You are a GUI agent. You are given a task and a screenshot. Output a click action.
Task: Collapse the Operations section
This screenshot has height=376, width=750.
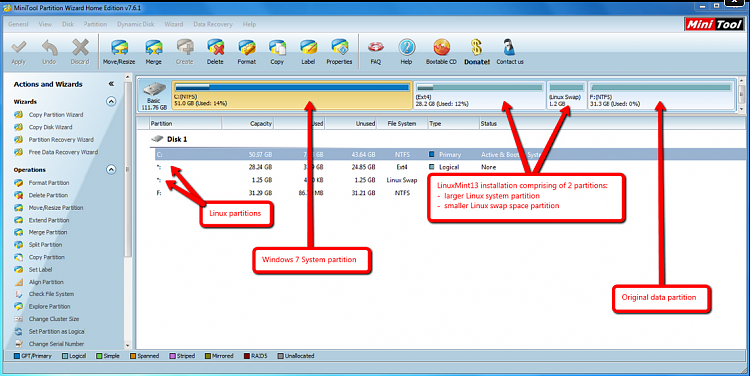coord(111,169)
